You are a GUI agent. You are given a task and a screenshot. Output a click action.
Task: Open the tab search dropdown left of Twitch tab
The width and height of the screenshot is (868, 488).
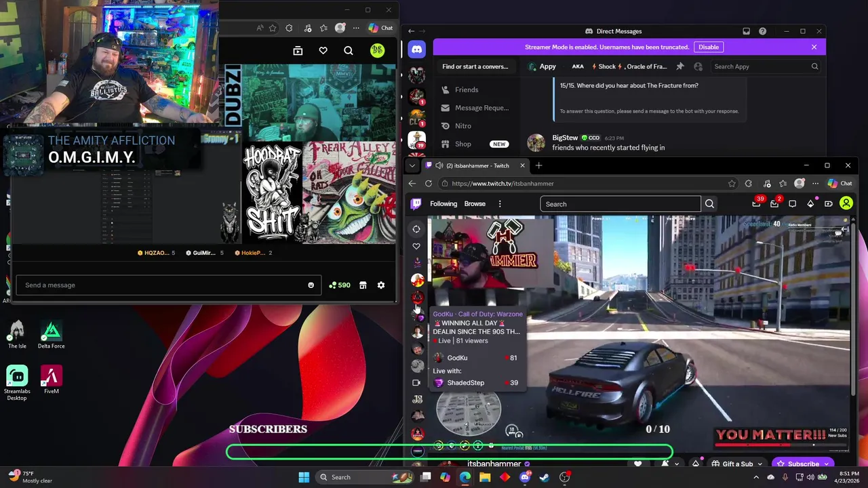[x=412, y=165]
